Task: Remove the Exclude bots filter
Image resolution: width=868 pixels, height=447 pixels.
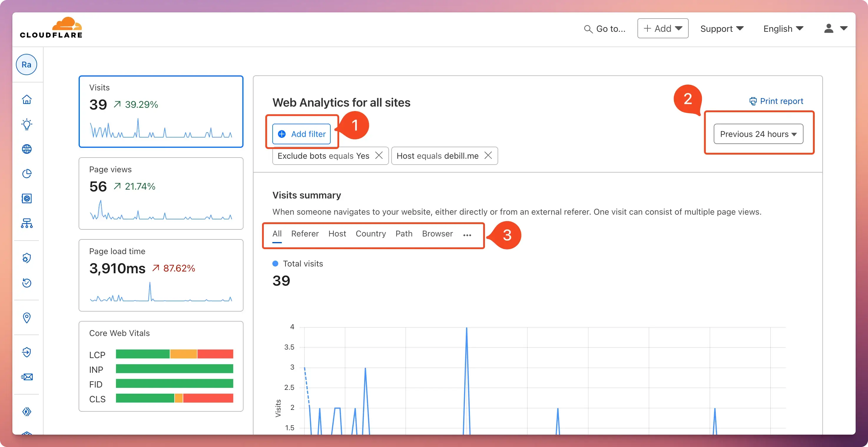Action: coord(379,155)
